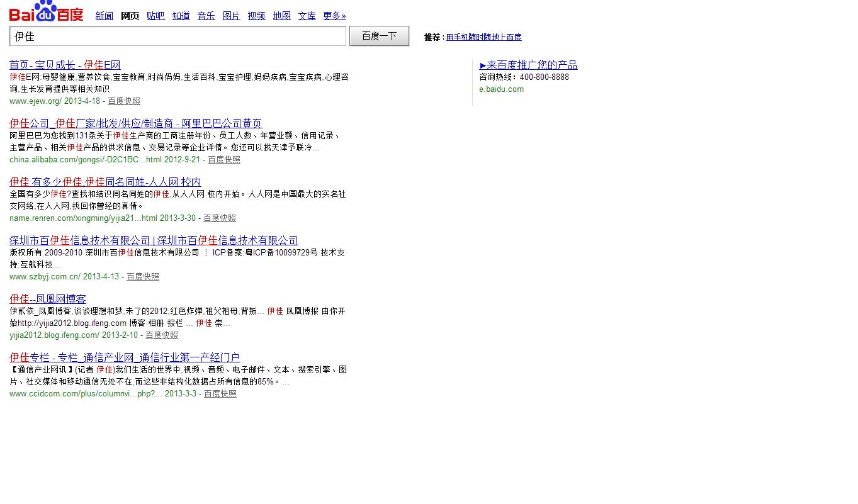The height and width of the screenshot is (504, 858).
Task: Select the 网页 navigation tab
Action: click(130, 16)
